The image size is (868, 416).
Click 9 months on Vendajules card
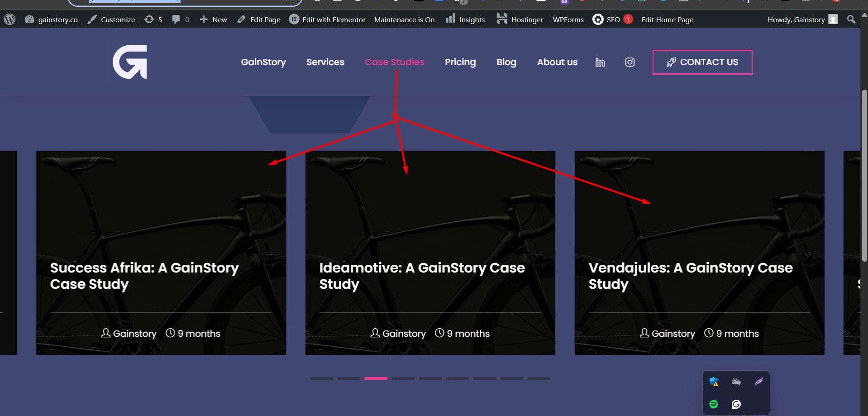click(731, 334)
